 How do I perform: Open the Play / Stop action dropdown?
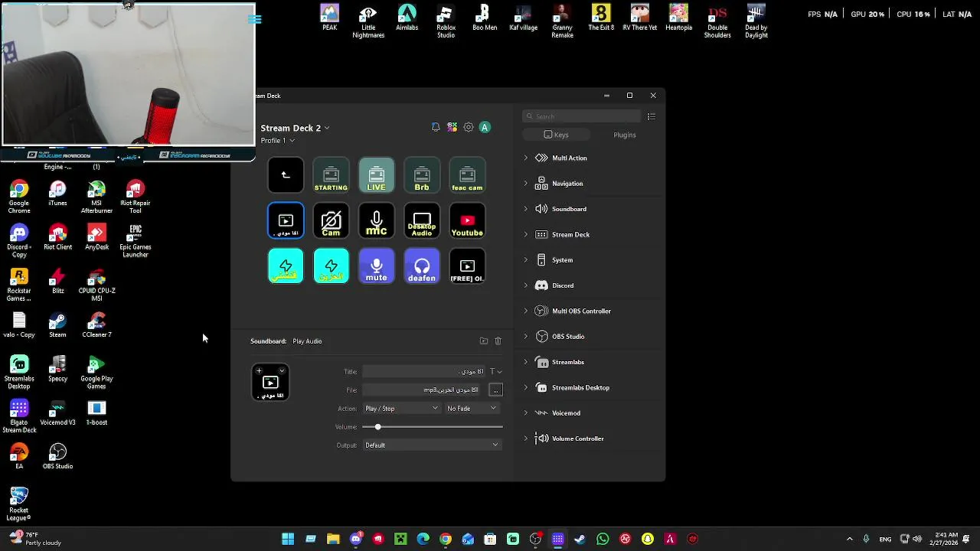[x=401, y=409]
